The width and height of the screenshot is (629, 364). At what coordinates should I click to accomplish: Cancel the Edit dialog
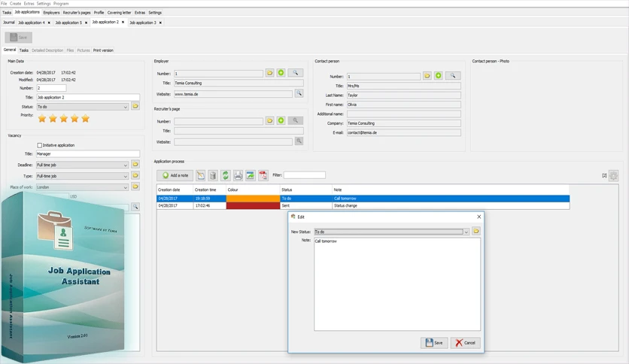coord(465,343)
